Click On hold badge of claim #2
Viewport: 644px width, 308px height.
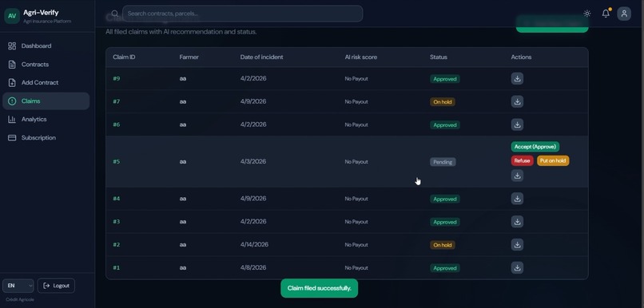coord(443,245)
